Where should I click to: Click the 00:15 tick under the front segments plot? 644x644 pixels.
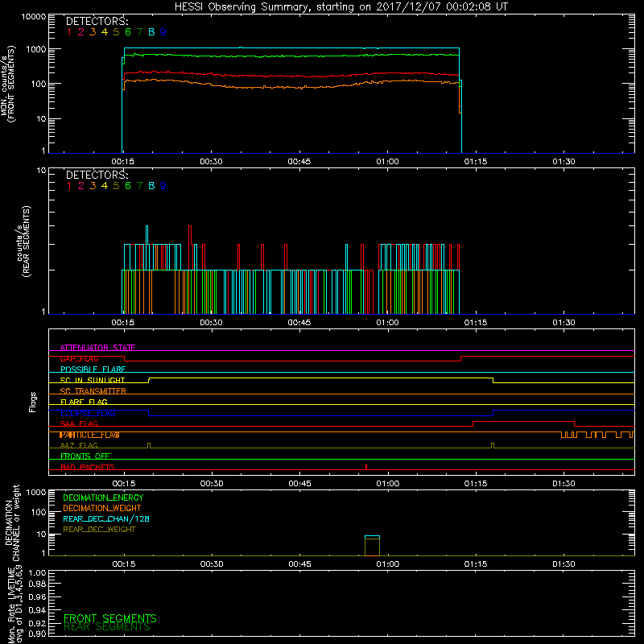[123, 162]
